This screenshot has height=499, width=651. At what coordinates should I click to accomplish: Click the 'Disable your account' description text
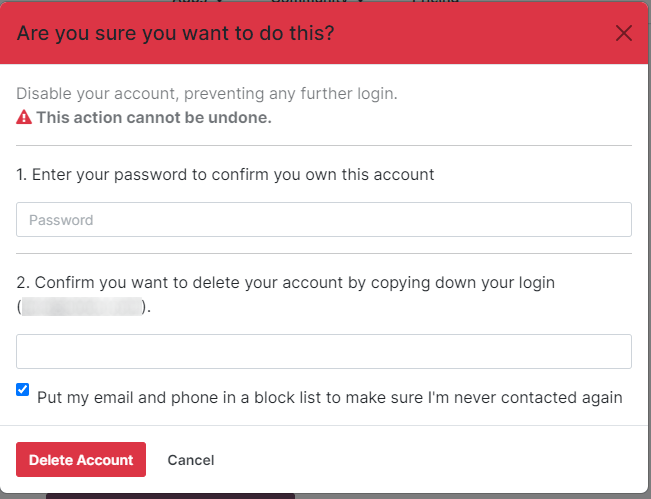point(206,94)
